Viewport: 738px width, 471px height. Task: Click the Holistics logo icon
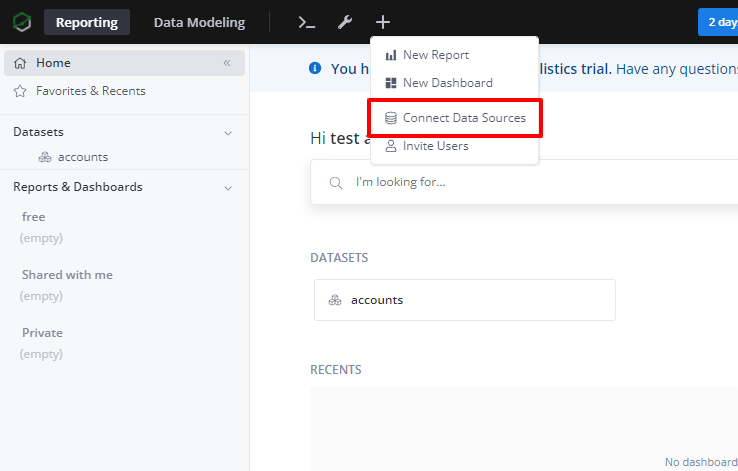tap(22, 22)
